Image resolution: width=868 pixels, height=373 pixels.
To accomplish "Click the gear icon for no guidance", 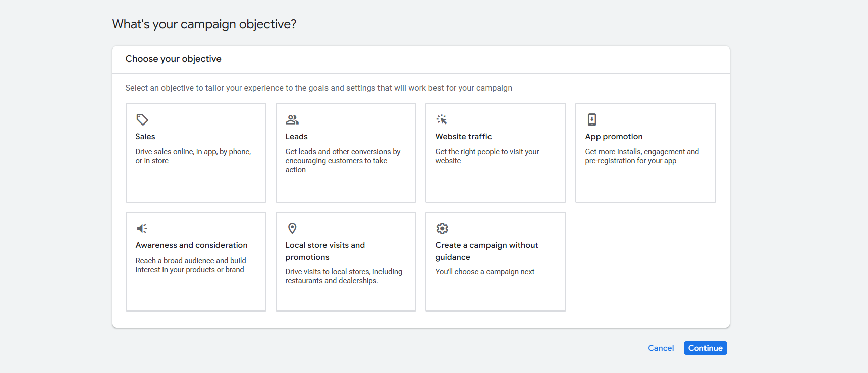I will point(442,228).
